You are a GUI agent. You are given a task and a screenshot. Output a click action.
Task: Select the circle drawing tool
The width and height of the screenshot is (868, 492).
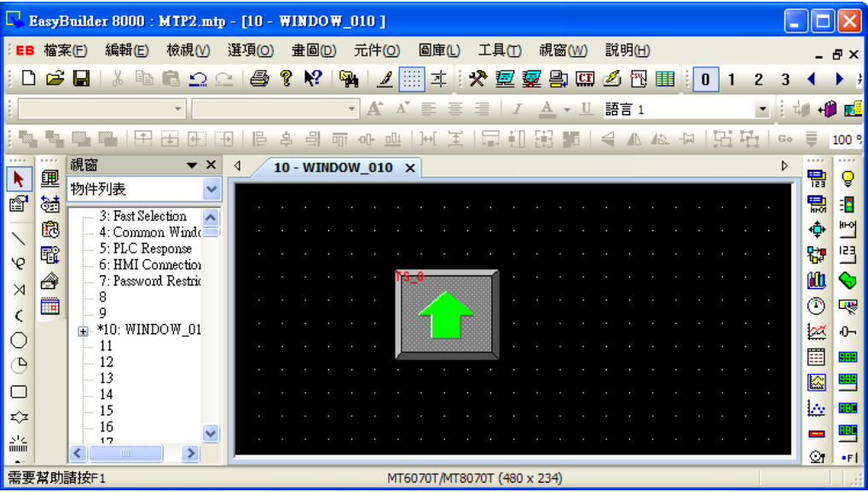pos(19,340)
